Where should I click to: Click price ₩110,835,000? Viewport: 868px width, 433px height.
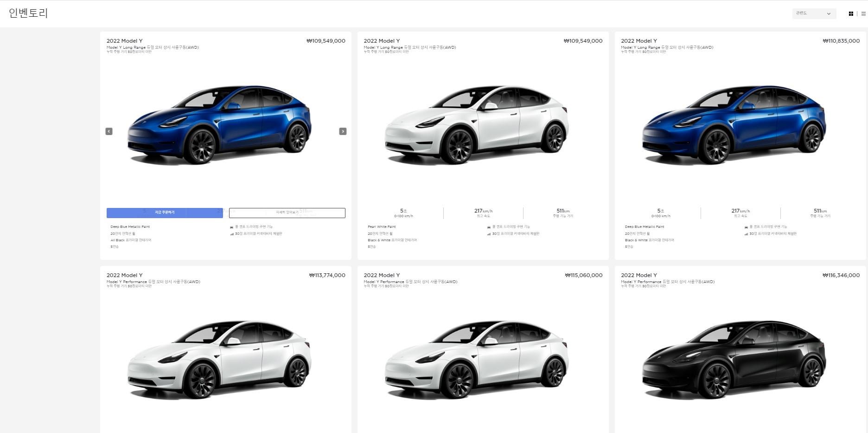click(x=841, y=41)
